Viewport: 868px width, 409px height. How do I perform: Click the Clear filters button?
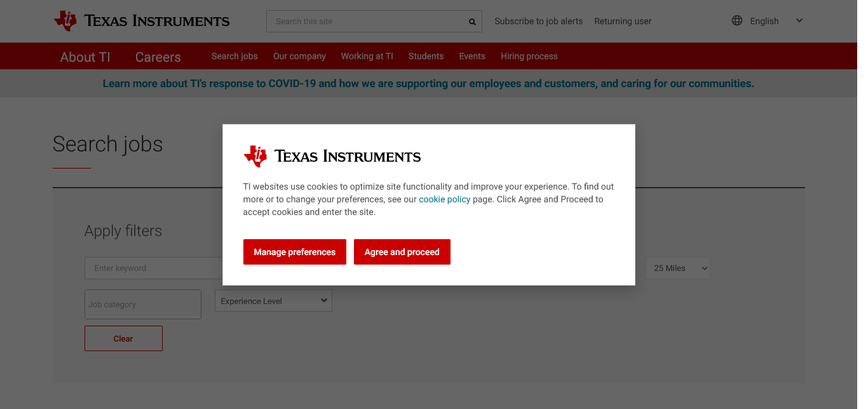tap(123, 338)
